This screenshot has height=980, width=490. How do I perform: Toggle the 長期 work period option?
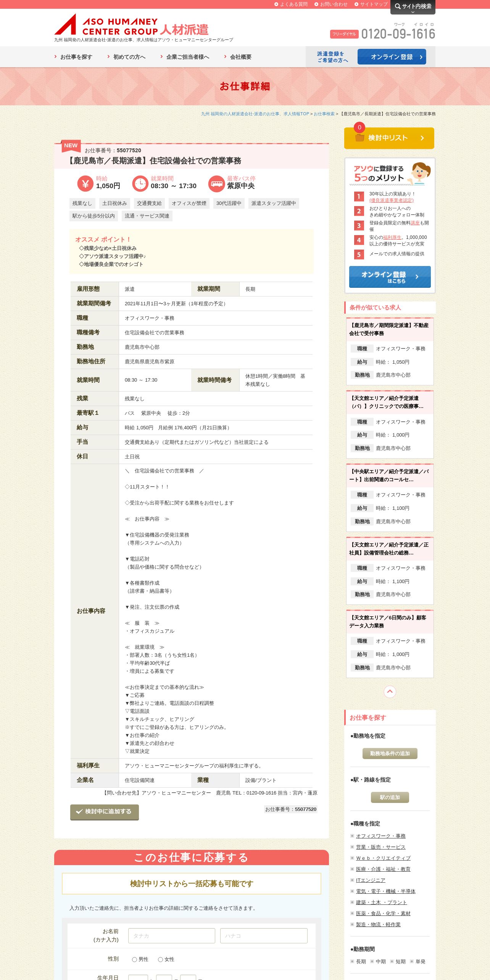(x=358, y=961)
